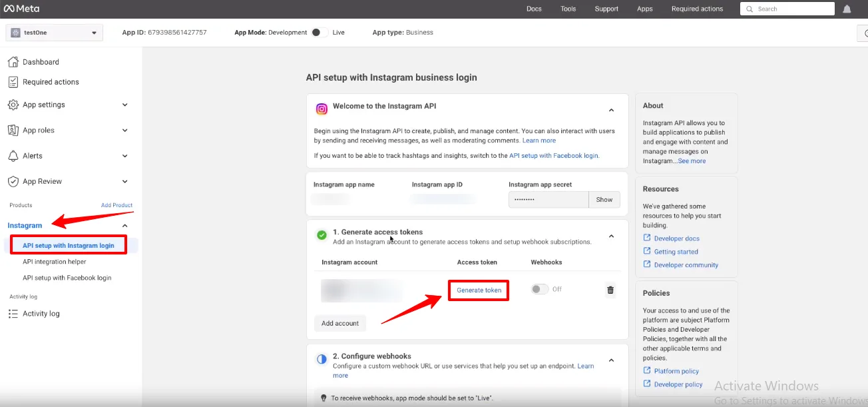
Task: Expand the App settings section
Action: 124,105
